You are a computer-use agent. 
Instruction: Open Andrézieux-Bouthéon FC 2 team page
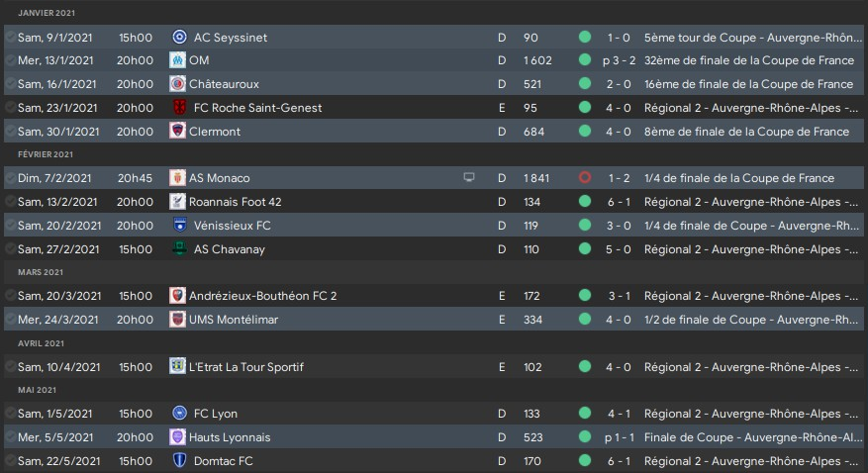click(x=264, y=296)
